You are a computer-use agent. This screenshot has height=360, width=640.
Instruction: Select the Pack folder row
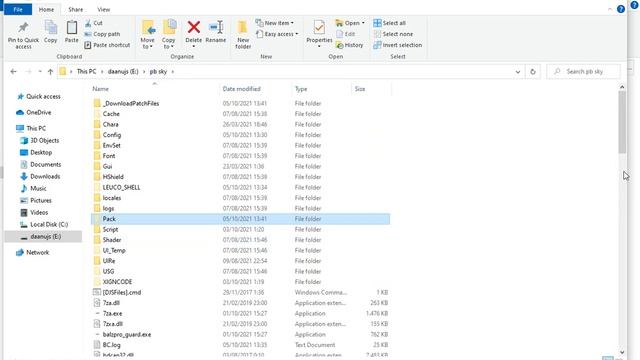240,219
